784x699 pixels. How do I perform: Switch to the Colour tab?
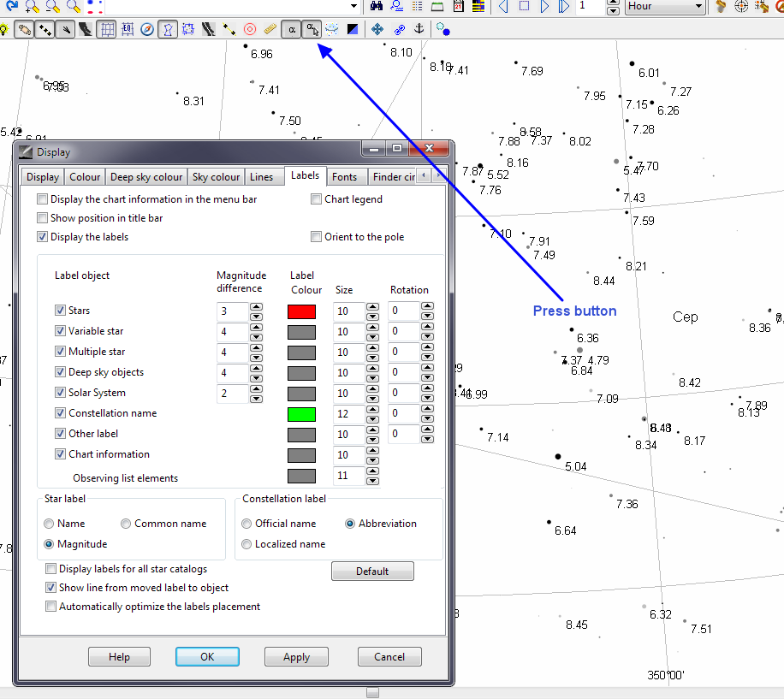point(85,177)
